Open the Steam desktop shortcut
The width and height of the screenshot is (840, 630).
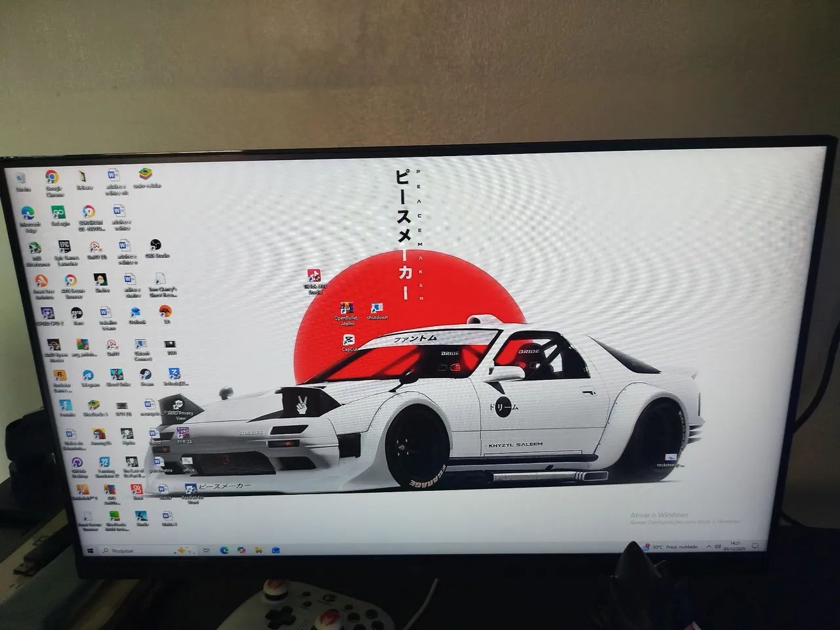coord(147,374)
